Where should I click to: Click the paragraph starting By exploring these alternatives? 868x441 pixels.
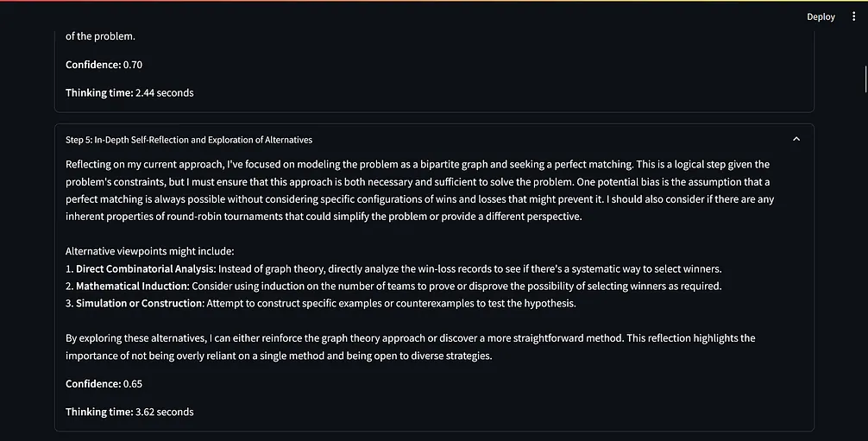410,346
